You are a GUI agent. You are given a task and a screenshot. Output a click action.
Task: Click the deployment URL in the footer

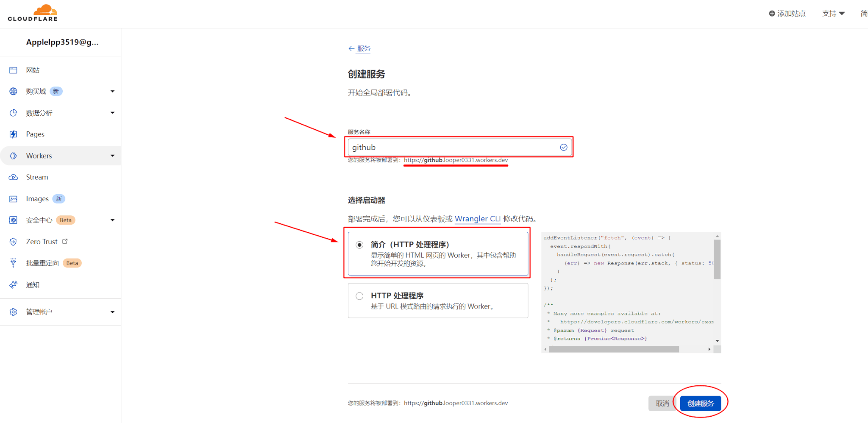click(x=456, y=403)
